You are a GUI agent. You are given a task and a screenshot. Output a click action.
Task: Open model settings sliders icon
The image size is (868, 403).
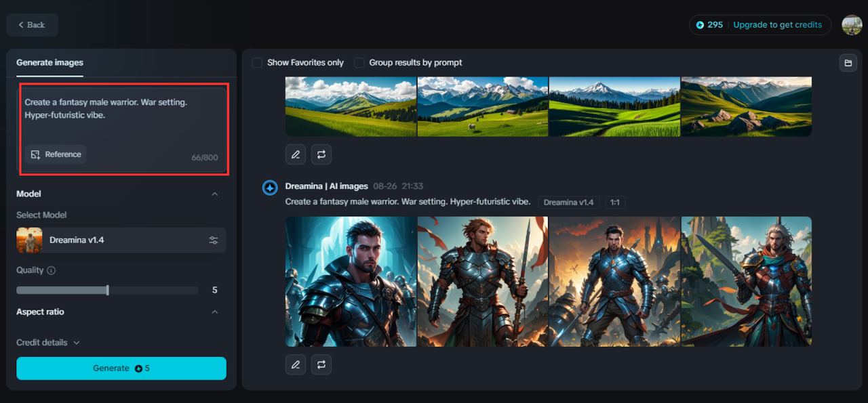[214, 240]
